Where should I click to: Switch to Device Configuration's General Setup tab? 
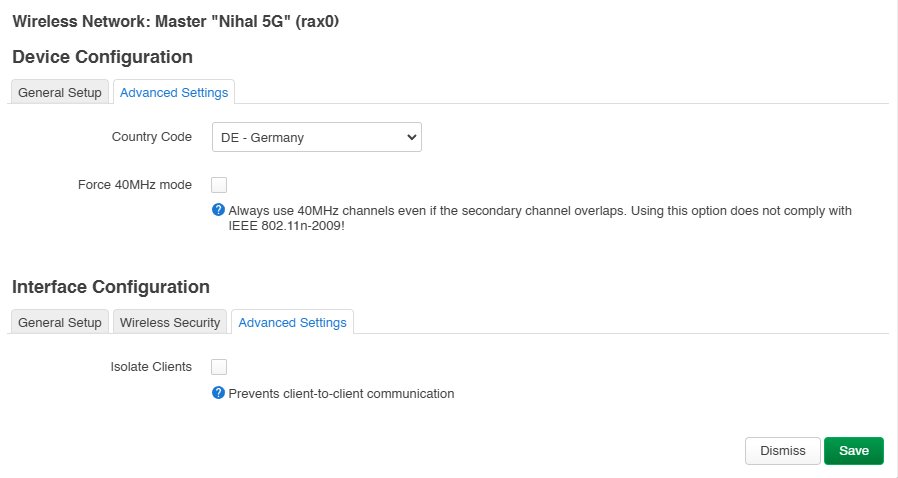click(60, 92)
